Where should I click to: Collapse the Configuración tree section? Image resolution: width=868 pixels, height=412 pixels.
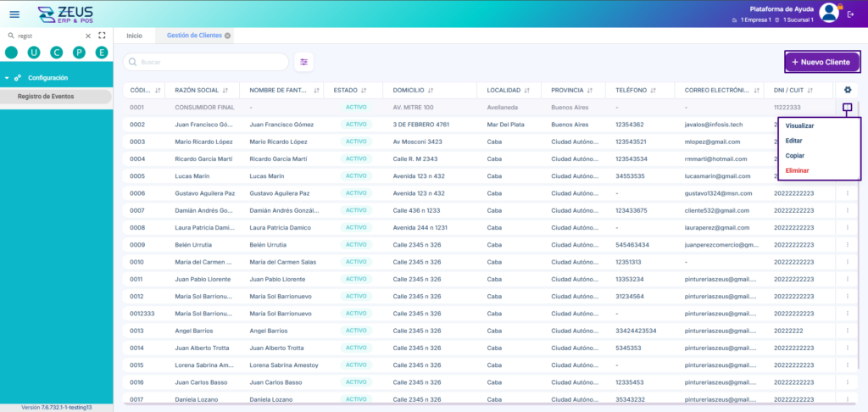click(7, 78)
